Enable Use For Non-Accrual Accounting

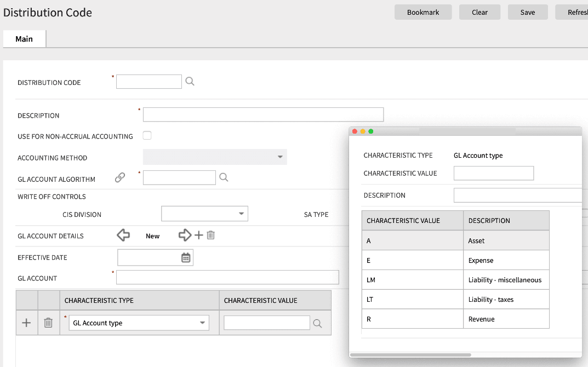coord(147,135)
